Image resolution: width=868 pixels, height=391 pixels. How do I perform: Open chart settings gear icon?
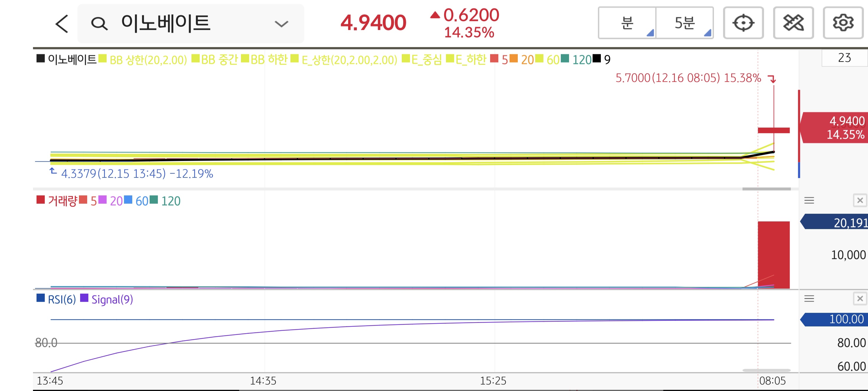click(843, 23)
